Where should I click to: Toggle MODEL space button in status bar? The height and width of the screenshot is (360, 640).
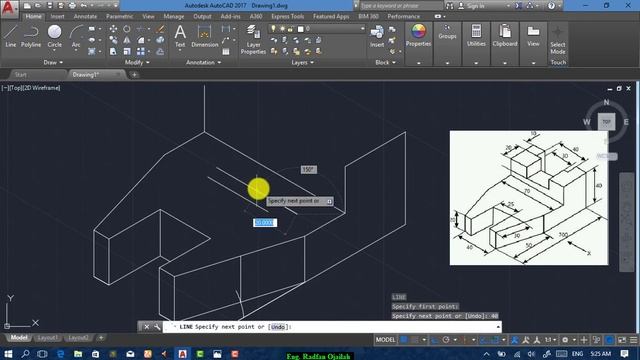click(385, 340)
